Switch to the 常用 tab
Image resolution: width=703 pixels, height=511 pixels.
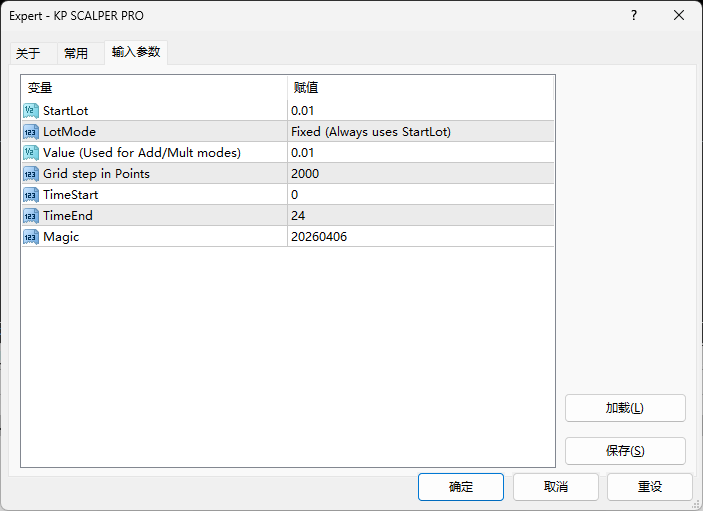click(x=76, y=53)
